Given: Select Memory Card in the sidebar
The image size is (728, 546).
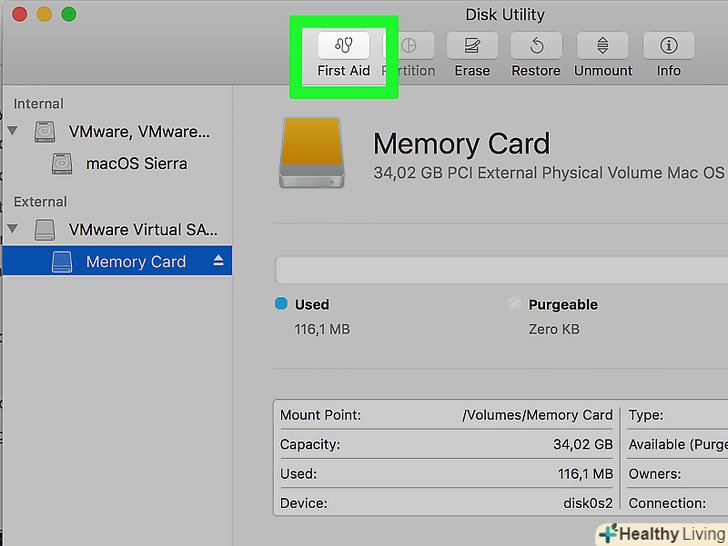Looking at the screenshot, I should 135,261.
